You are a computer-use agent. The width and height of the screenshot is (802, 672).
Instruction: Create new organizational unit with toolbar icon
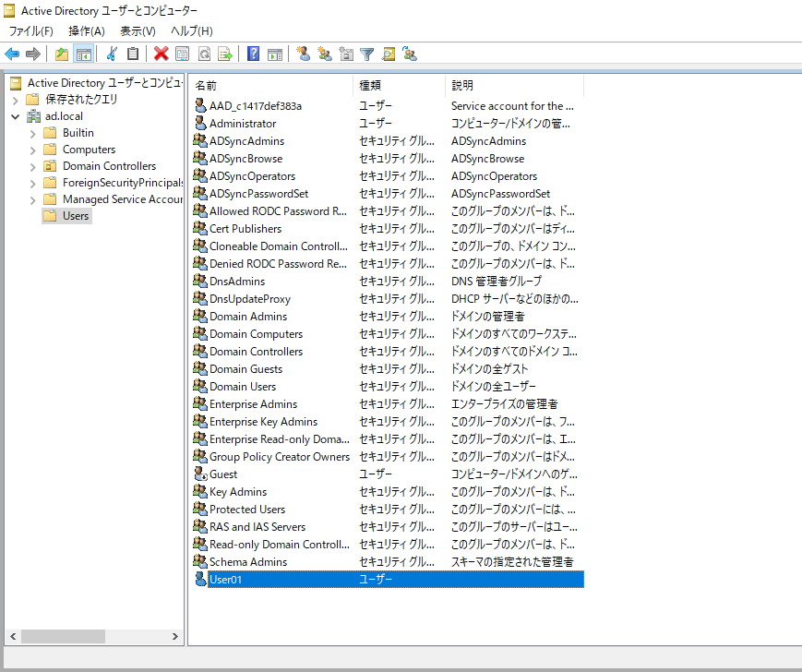tap(346, 54)
